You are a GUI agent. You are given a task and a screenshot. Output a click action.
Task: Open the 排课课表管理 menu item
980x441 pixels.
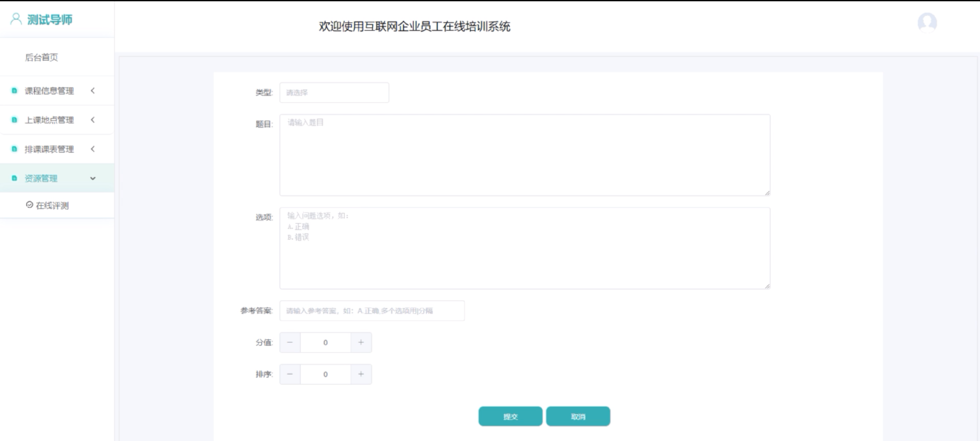(49, 149)
